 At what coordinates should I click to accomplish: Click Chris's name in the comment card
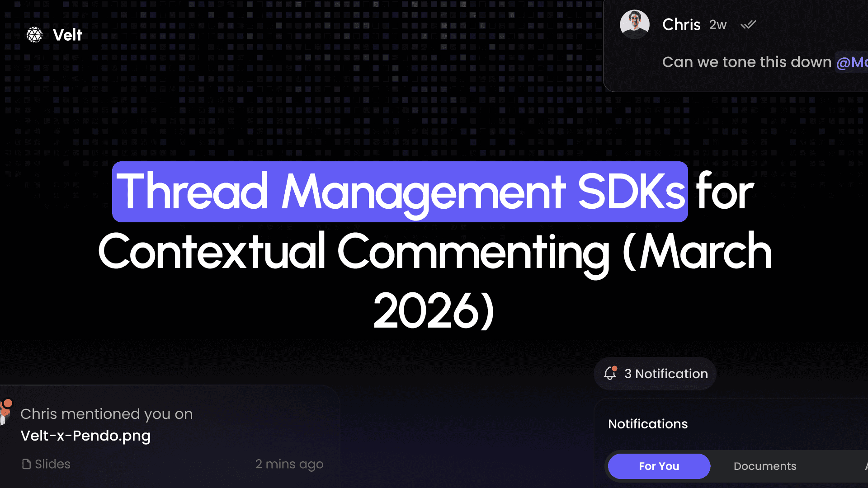point(681,24)
